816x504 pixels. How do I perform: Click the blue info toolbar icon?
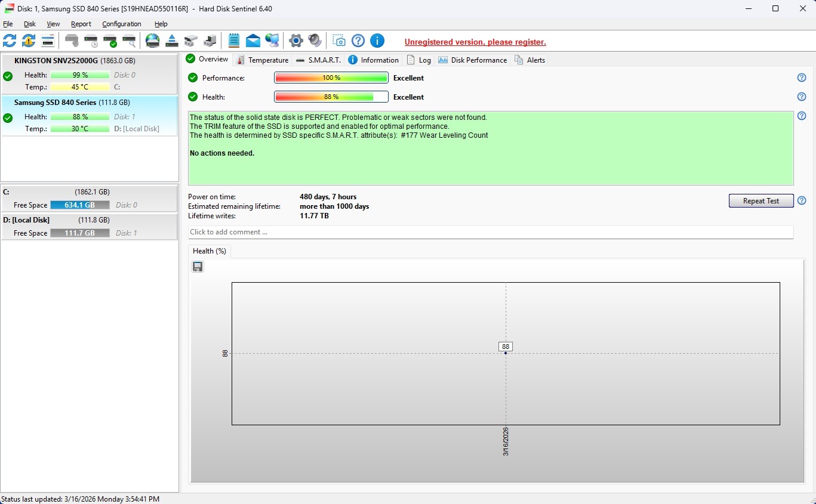click(x=377, y=41)
